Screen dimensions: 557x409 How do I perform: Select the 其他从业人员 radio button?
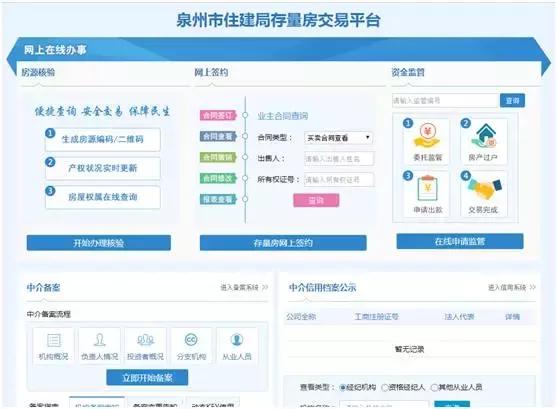click(434, 388)
